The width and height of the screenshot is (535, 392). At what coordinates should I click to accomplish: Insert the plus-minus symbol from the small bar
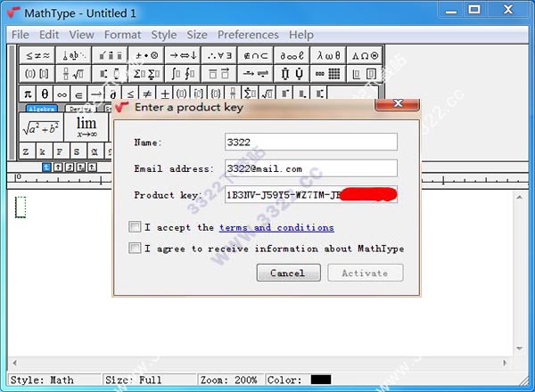click(165, 94)
